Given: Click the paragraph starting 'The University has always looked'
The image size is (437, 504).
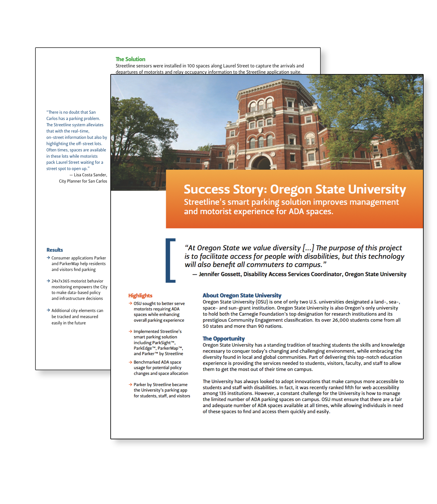Looking at the screenshot, I should 303,396.
